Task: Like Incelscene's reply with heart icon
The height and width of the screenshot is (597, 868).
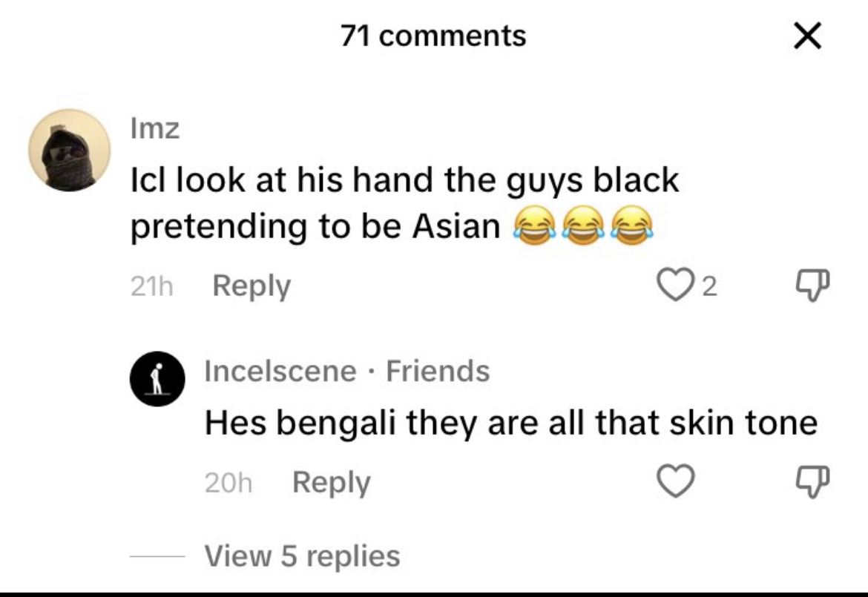Action: pos(675,481)
